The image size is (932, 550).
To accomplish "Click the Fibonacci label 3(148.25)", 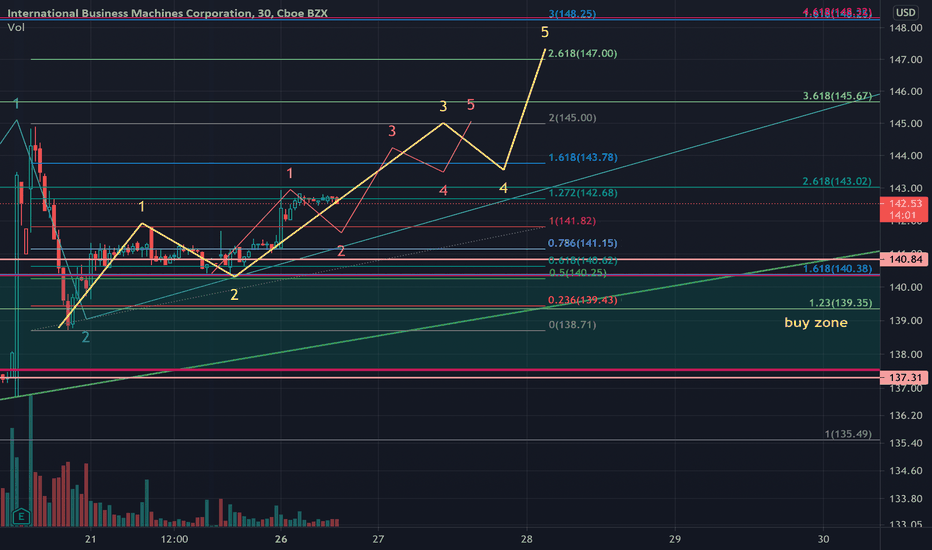I will tap(572, 14).
